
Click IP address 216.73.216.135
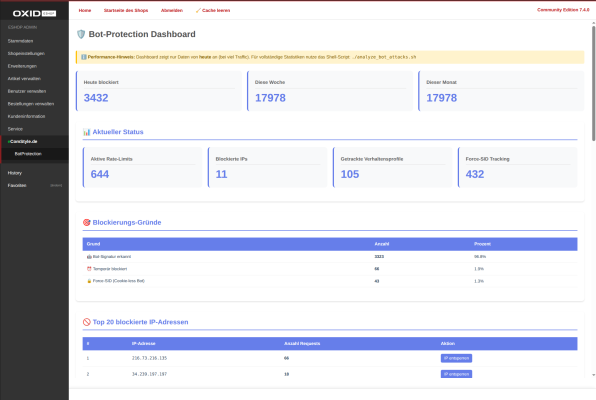pyautogui.click(x=149, y=358)
